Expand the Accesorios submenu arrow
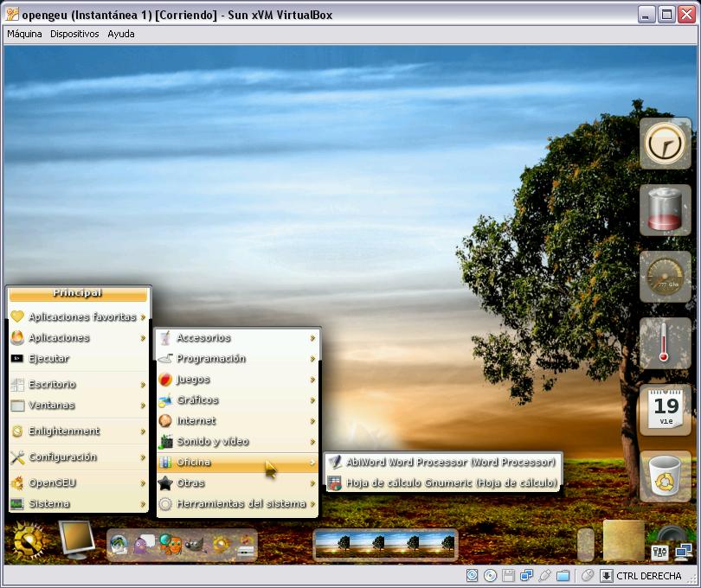701x588 pixels. [x=313, y=338]
